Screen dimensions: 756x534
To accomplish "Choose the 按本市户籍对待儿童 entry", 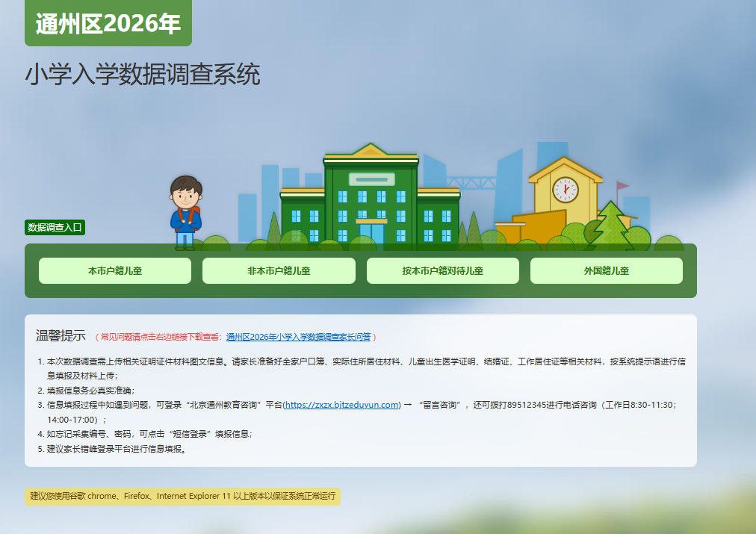I will (x=442, y=271).
